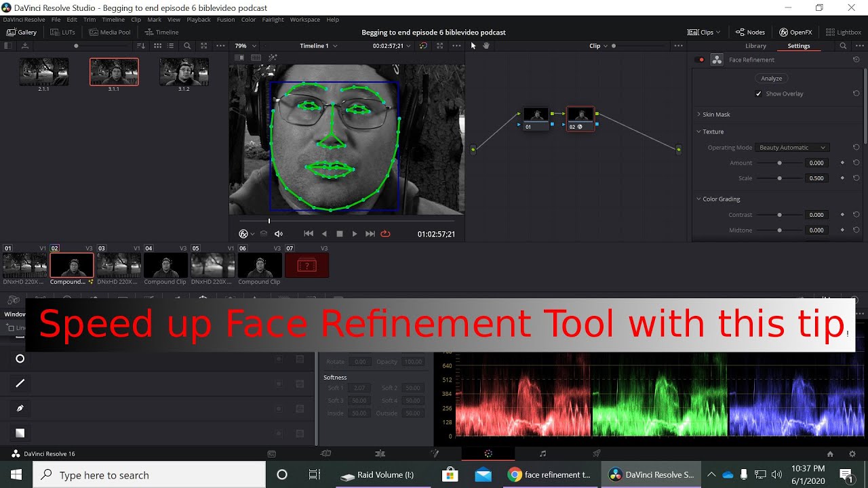The width and height of the screenshot is (868, 488).
Task: Open the Workspace menu
Action: click(x=304, y=20)
